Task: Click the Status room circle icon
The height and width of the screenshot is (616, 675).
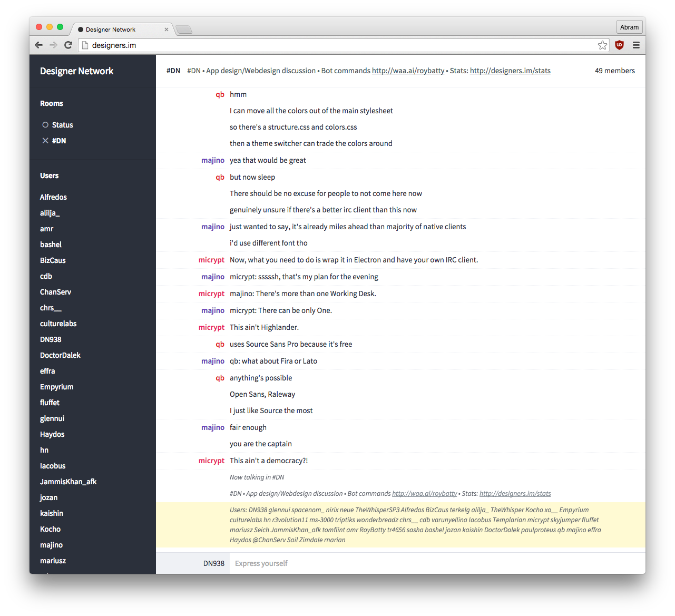Action: click(x=45, y=124)
